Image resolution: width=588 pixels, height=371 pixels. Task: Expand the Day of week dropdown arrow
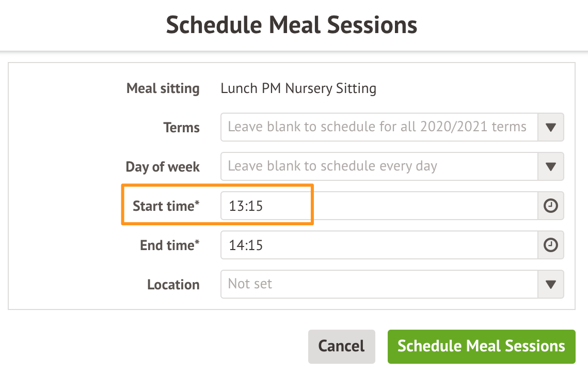pyautogui.click(x=551, y=167)
